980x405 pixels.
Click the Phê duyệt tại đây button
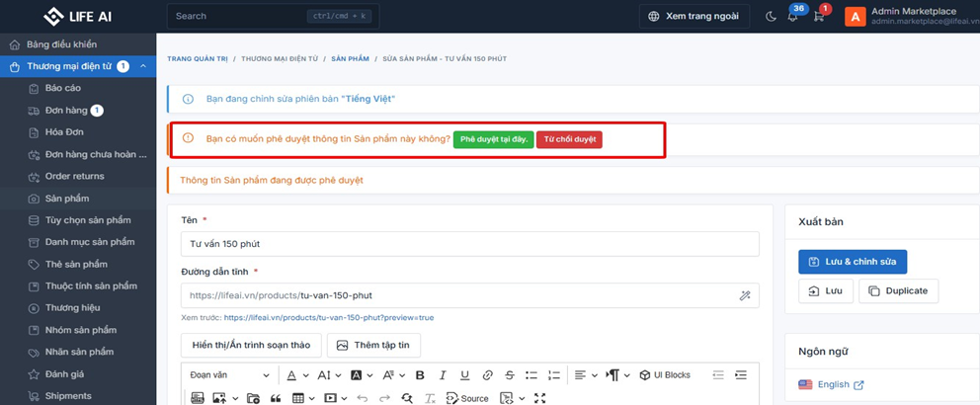pyautogui.click(x=493, y=139)
